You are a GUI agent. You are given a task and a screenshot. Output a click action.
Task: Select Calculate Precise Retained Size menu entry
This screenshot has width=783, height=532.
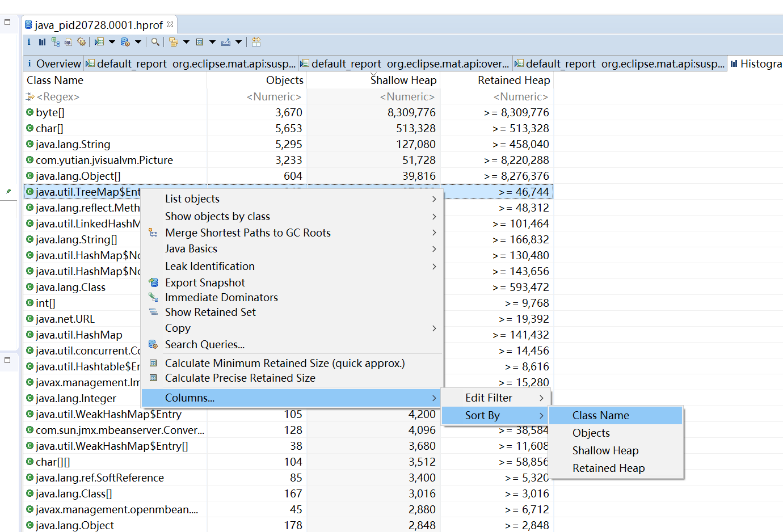click(x=239, y=378)
